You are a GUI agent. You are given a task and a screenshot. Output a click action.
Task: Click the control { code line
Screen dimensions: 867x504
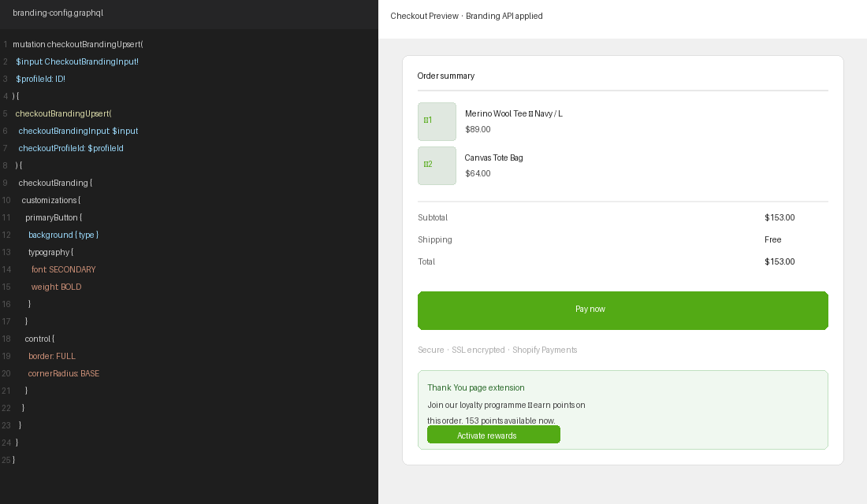tap(40, 339)
